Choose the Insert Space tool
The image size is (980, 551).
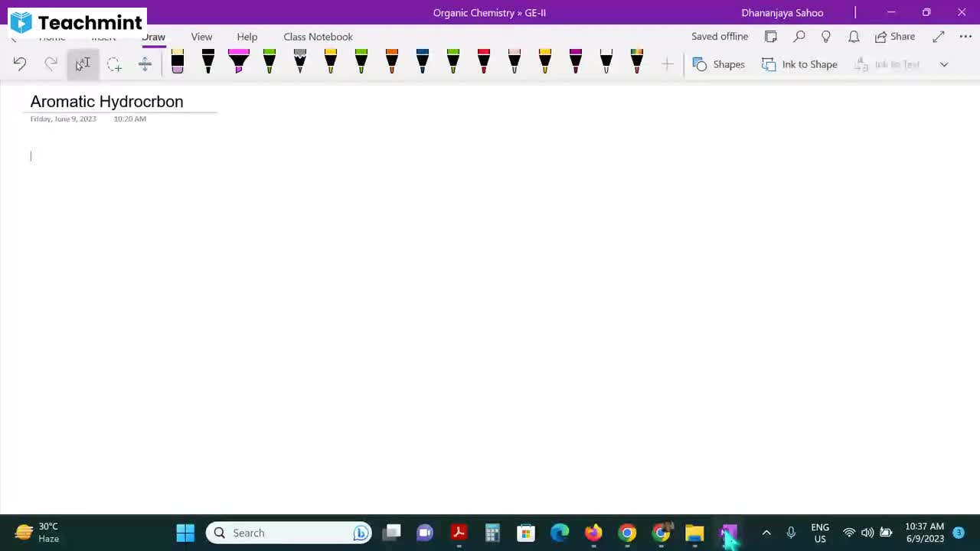pyautogui.click(x=145, y=64)
